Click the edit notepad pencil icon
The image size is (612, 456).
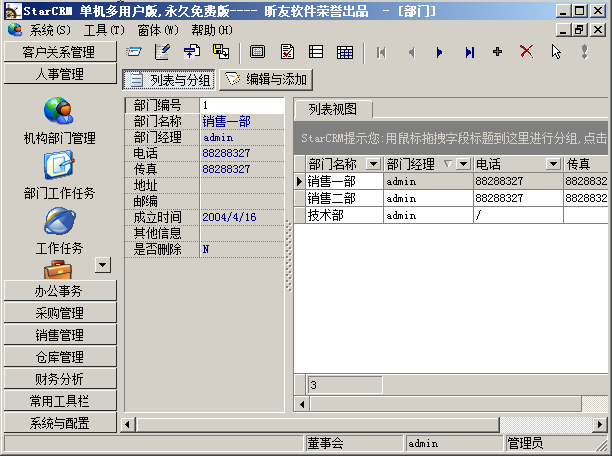click(162, 52)
